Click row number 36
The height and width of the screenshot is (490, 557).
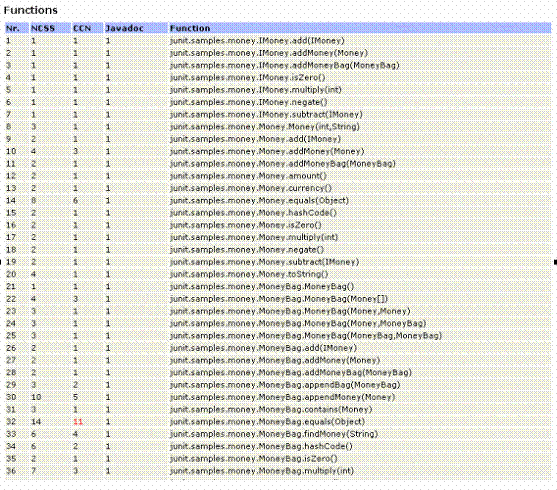point(11,471)
